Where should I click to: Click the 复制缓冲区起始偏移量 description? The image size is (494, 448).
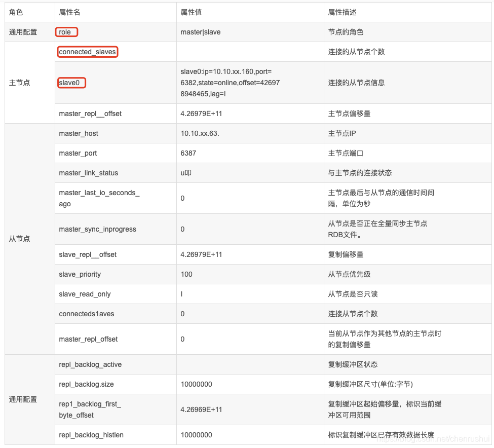[x=385, y=409]
